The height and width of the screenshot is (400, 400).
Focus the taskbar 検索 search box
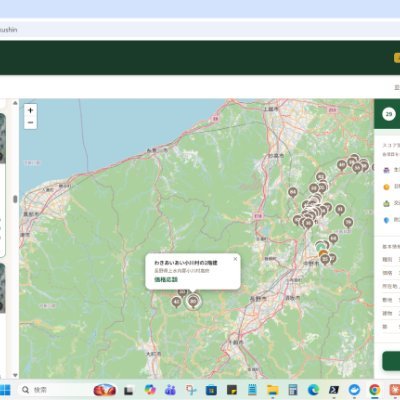pos(50,390)
